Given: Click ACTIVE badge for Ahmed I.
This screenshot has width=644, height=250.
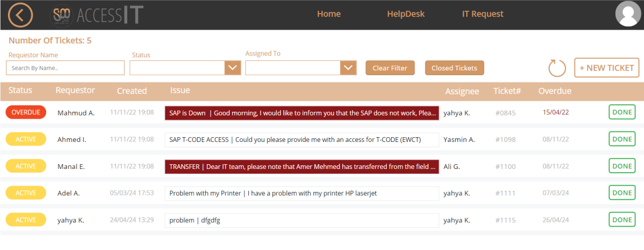Looking at the screenshot, I should 26,139.
